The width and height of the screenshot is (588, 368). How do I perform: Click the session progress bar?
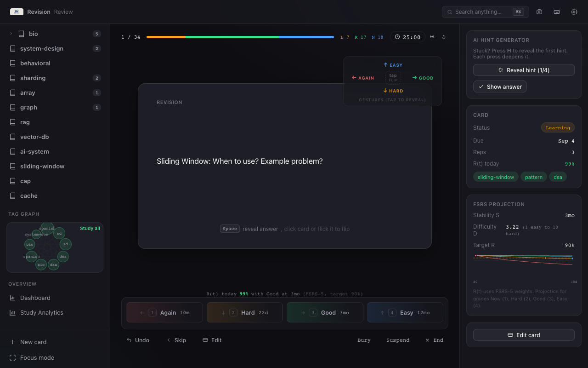(x=240, y=37)
